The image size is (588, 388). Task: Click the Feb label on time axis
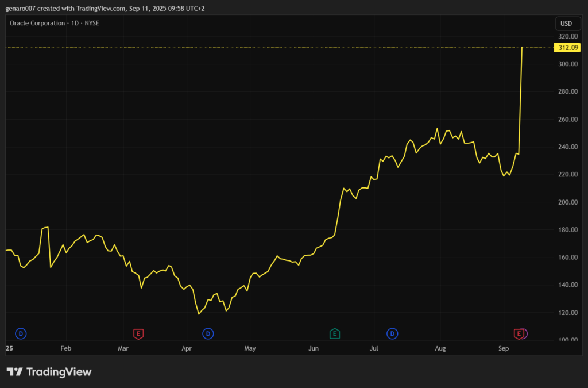[x=65, y=348]
